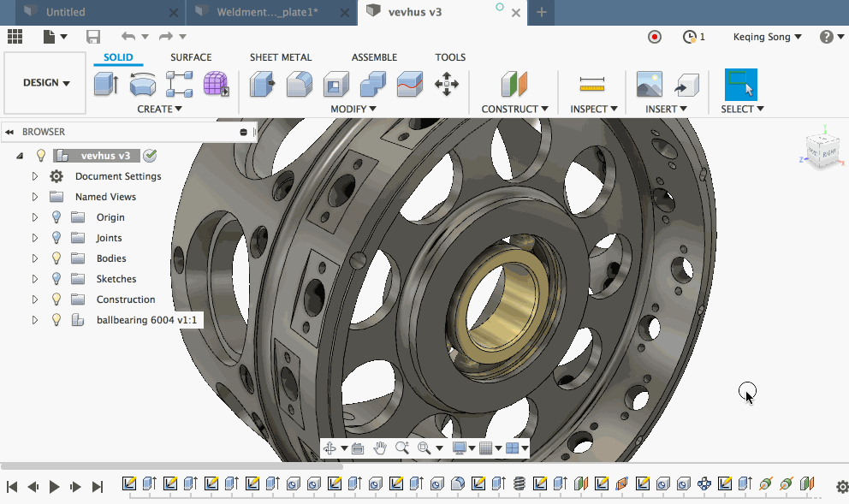Click the Fillet tool in Modify
This screenshot has height=504, width=849.
pos(298,84)
